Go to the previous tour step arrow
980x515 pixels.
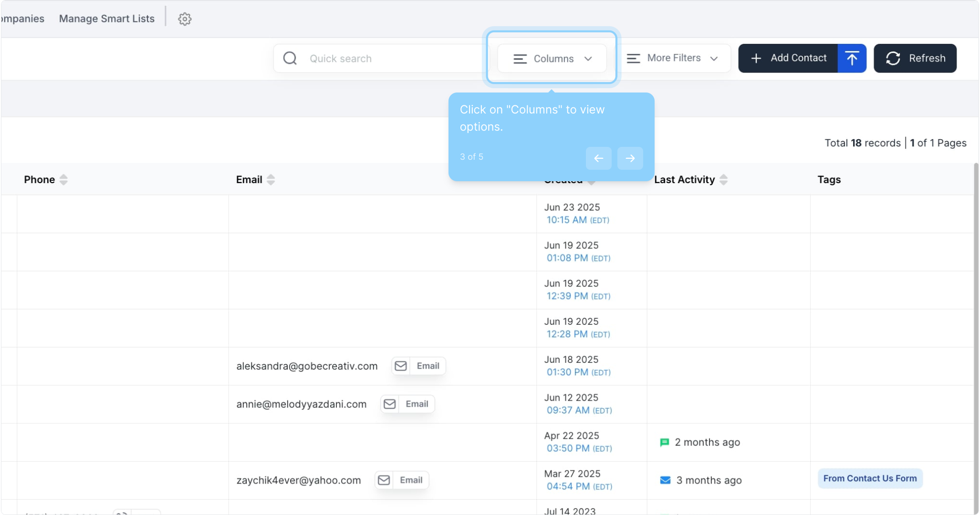click(x=598, y=158)
